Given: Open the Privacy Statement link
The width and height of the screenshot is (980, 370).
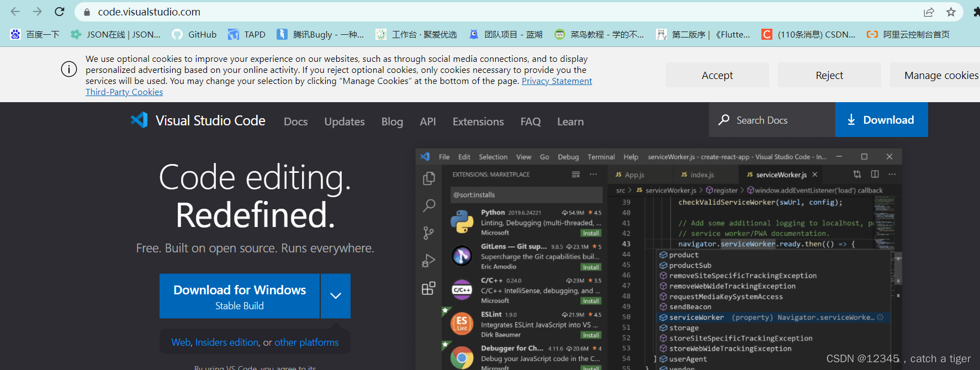Looking at the screenshot, I should pos(557,81).
